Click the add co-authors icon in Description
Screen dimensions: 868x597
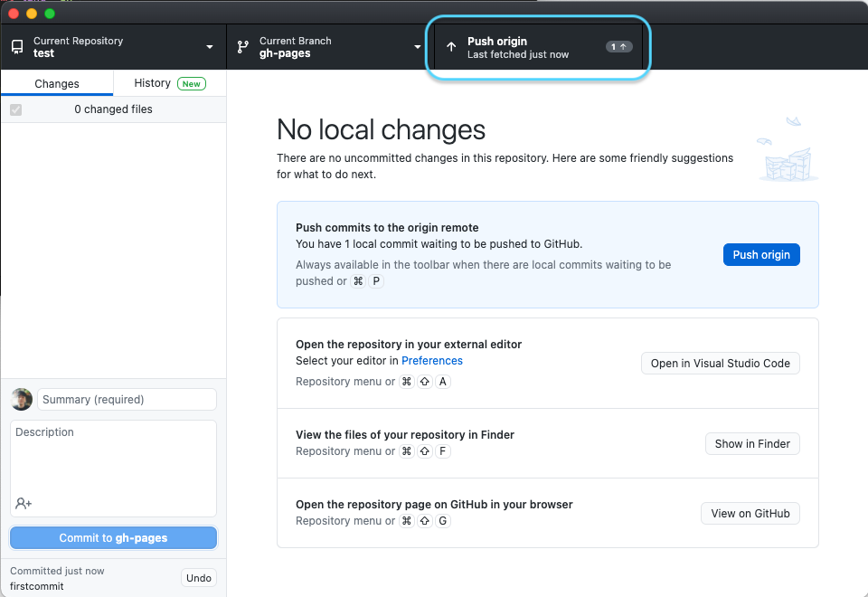[24, 504]
